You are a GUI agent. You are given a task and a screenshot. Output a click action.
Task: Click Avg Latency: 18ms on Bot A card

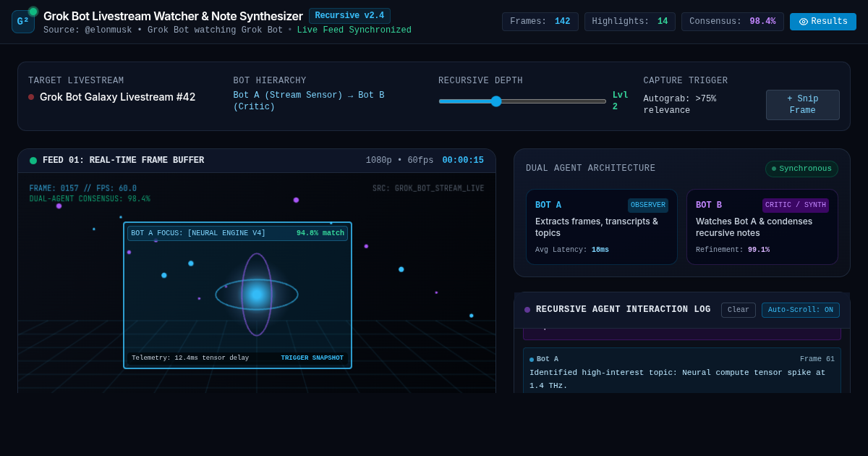[x=572, y=250]
